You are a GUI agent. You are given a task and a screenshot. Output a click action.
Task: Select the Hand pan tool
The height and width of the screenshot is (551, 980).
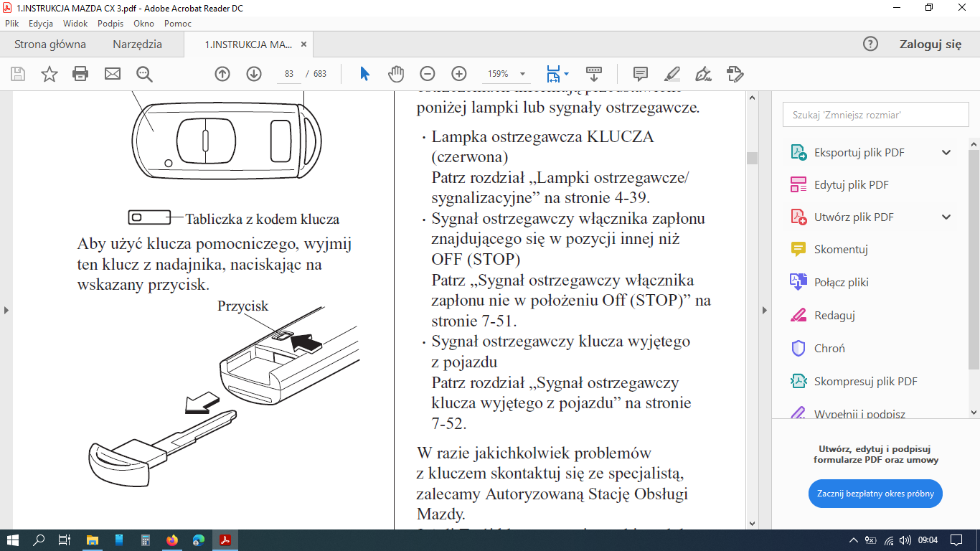pos(396,74)
